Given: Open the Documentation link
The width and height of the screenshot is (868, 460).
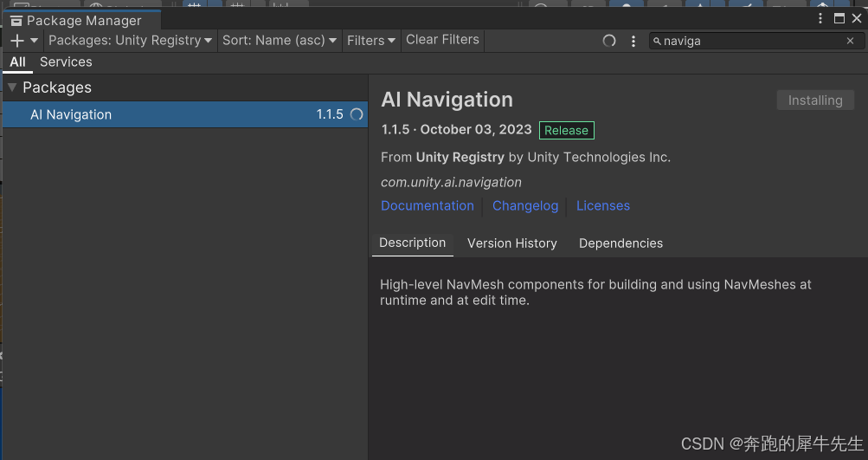Looking at the screenshot, I should [428, 205].
